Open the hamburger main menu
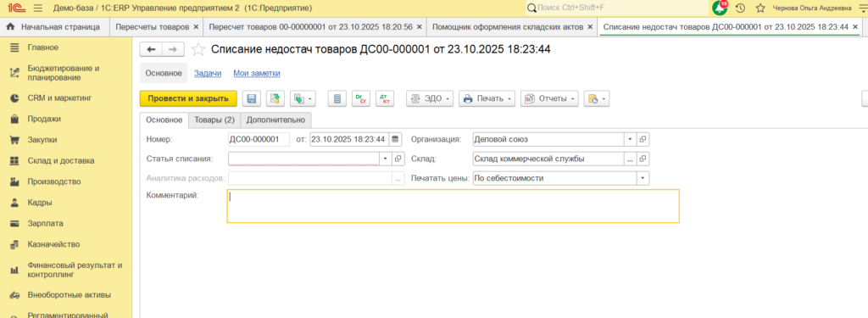The image size is (868, 318). tap(37, 8)
